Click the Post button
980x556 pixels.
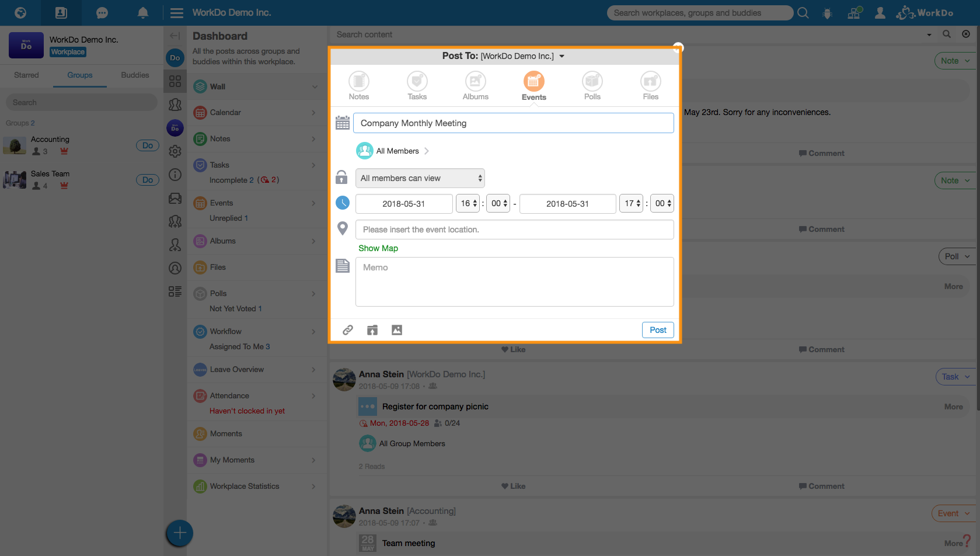(x=658, y=330)
